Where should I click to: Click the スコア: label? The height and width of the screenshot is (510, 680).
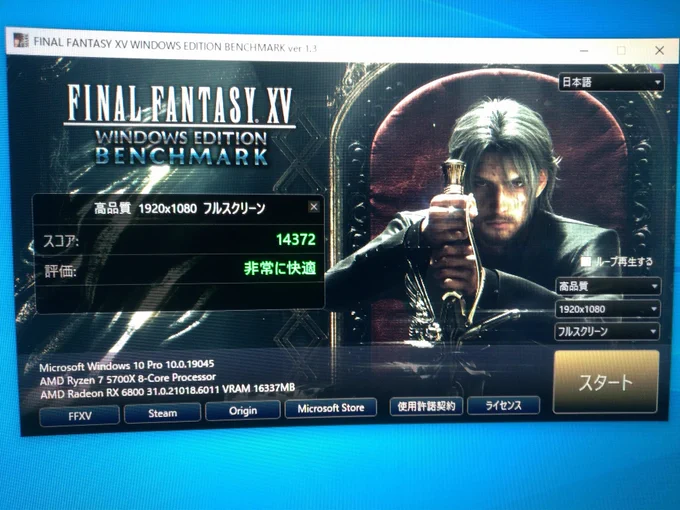[x=60, y=241]
